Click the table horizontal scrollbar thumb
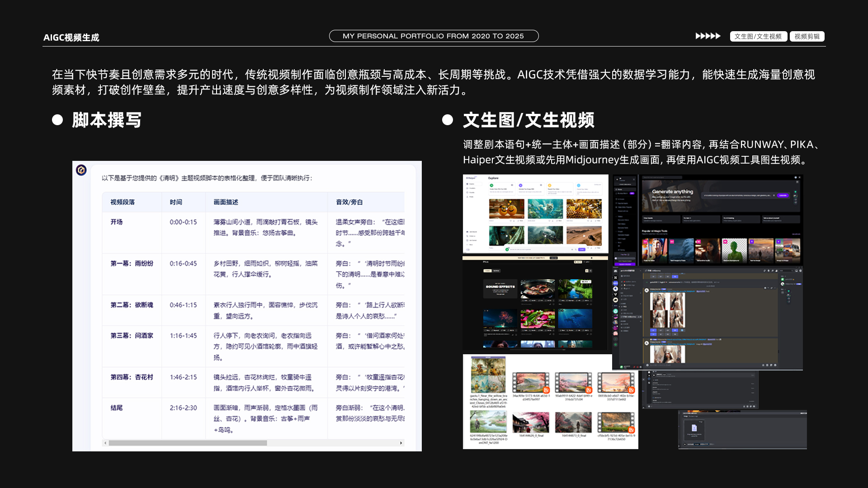 188,443
